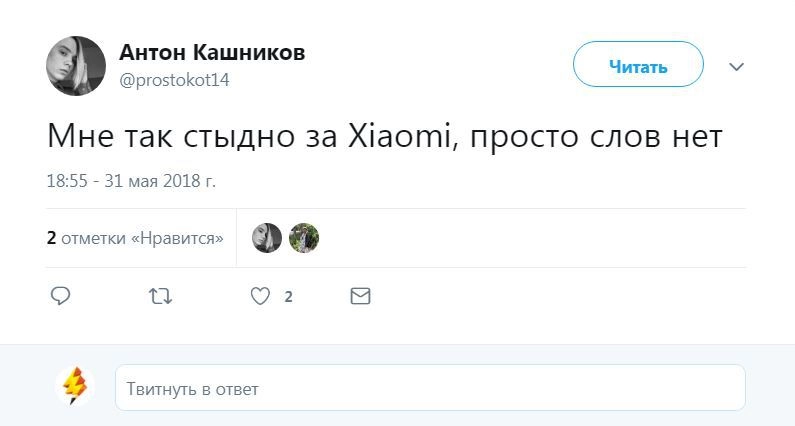
Task: Expand the chevron menu next to Читать
Action: pyautogui.click(x=737, y=67)
